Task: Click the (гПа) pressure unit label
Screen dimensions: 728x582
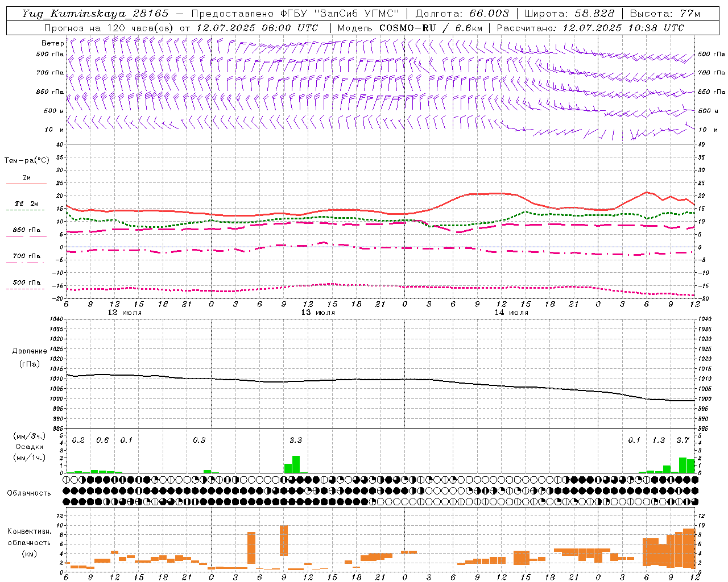Action: point(30,364)
